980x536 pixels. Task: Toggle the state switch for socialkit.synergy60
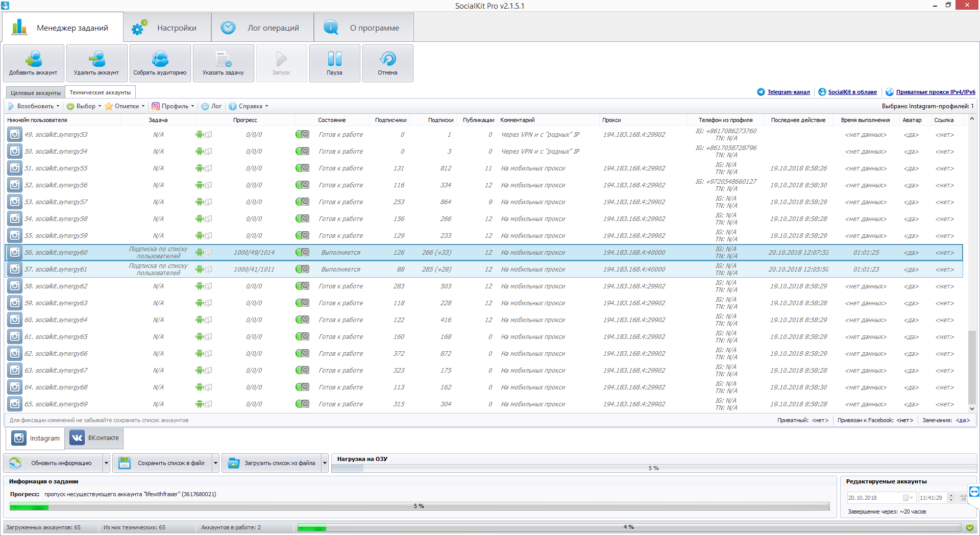coord(302,253)
